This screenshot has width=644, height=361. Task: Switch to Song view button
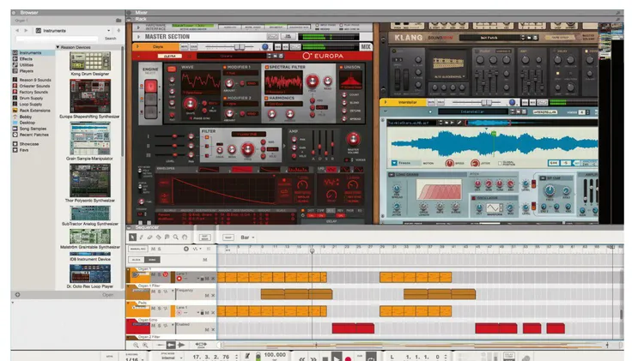152,260
